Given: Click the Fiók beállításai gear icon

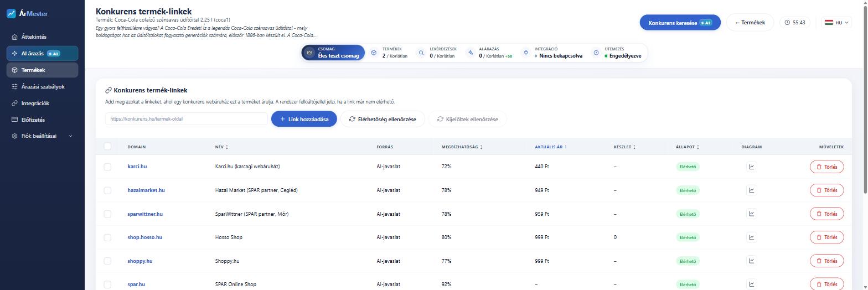Looking at the screenshot, I should click(x=15, y=136).
